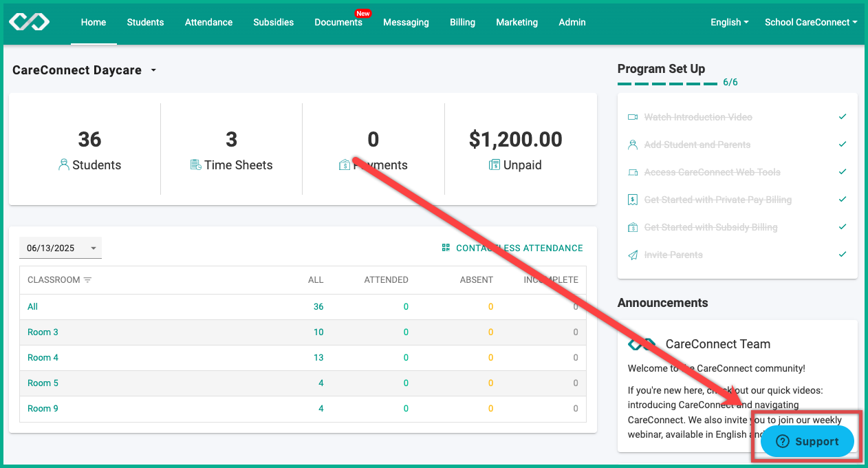Click the checkmark beside Private Pay Billing

click(843, 200)
